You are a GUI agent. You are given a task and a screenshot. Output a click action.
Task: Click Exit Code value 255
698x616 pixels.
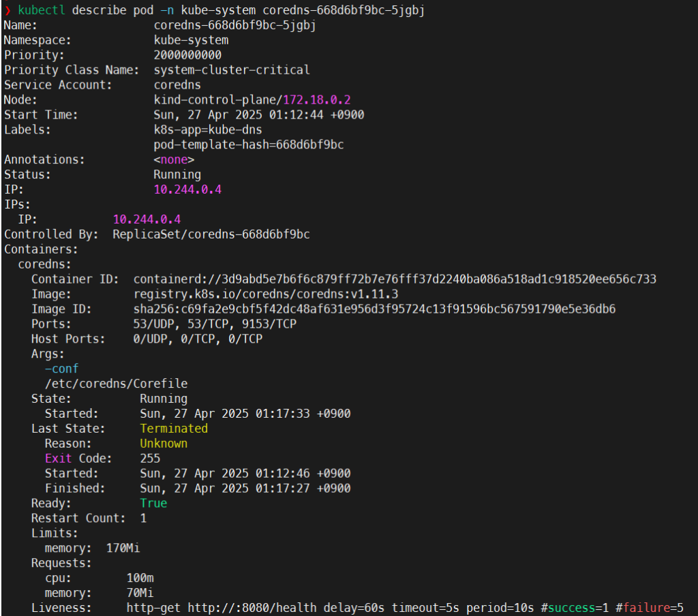click(150, 459)
